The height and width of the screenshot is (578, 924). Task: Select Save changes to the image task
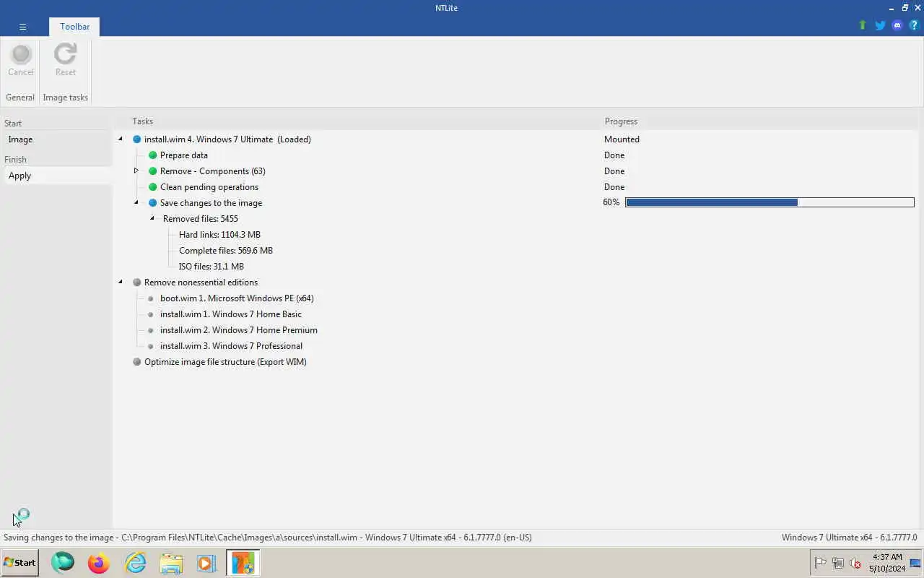[211, 203]
